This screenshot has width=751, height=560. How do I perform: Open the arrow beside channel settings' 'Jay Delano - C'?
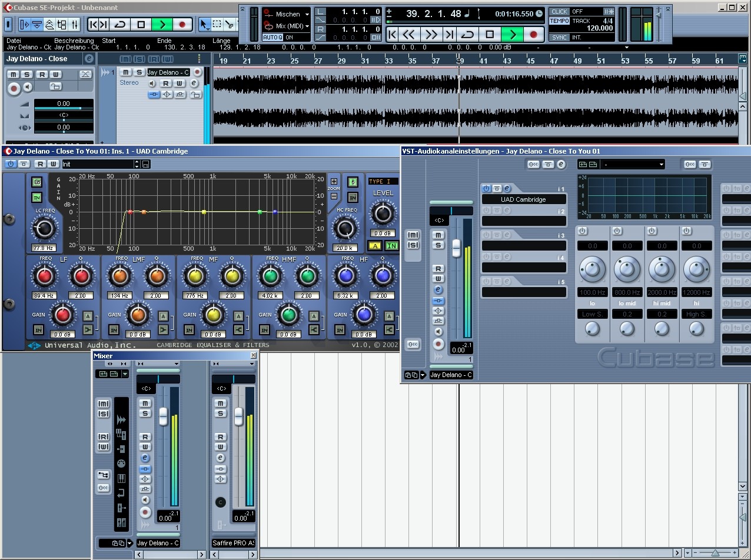[423, 375]
